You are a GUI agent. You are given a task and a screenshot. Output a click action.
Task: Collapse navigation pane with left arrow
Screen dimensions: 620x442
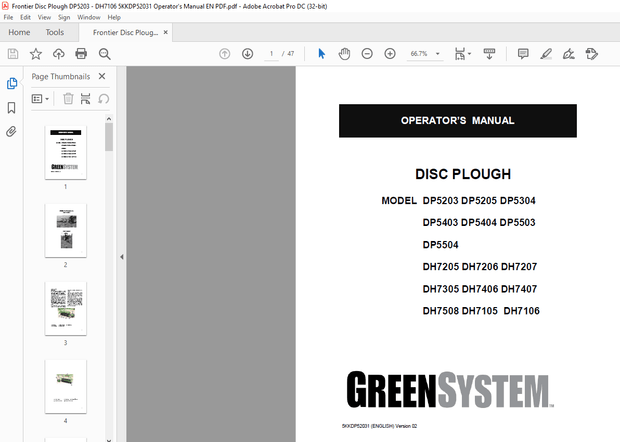click(122, 257)
